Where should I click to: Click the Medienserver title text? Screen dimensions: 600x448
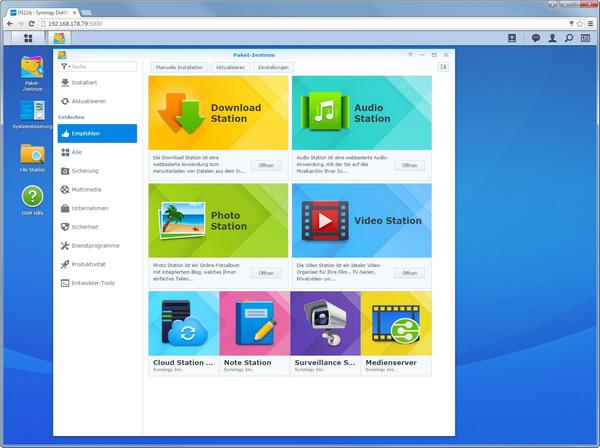pyautogui.click(x=391, y=362)
